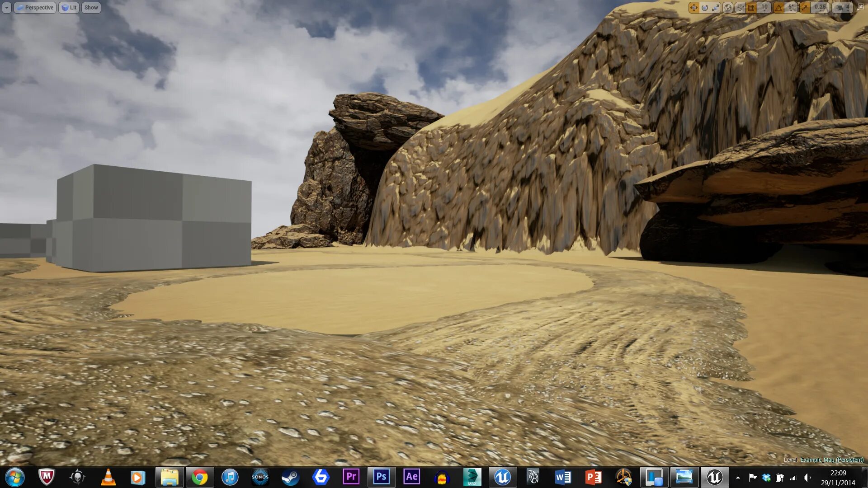868x488 pixels.
Task: Select the Translate transform tool
Action: 693,8
